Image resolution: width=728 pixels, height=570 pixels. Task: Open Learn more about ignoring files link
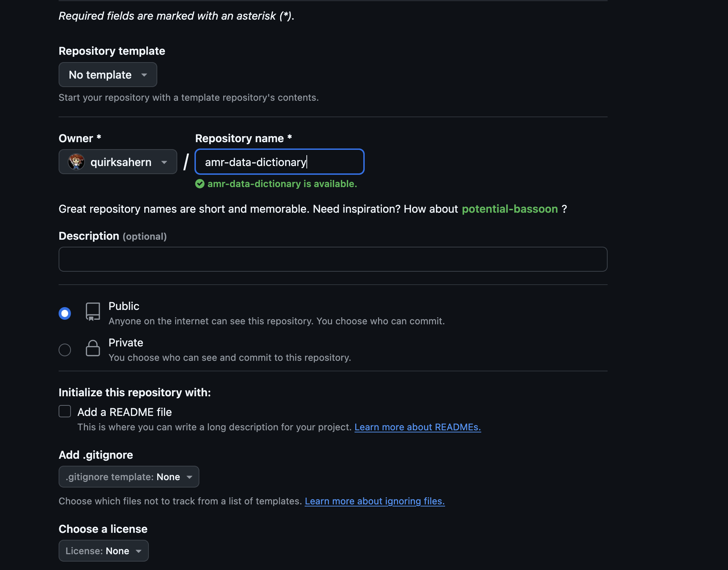coord(375,501)
